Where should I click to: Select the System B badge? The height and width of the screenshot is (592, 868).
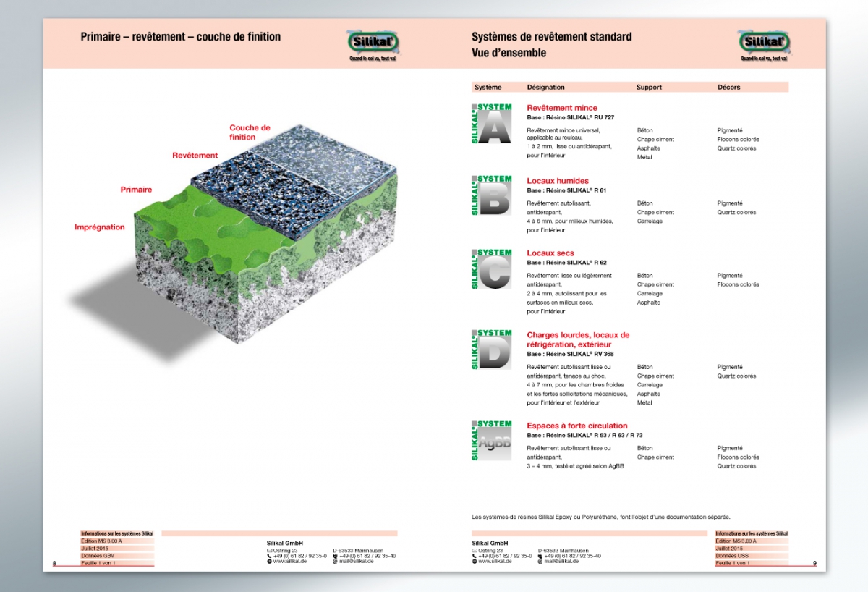pyautogui.click(x=491, y=195)
